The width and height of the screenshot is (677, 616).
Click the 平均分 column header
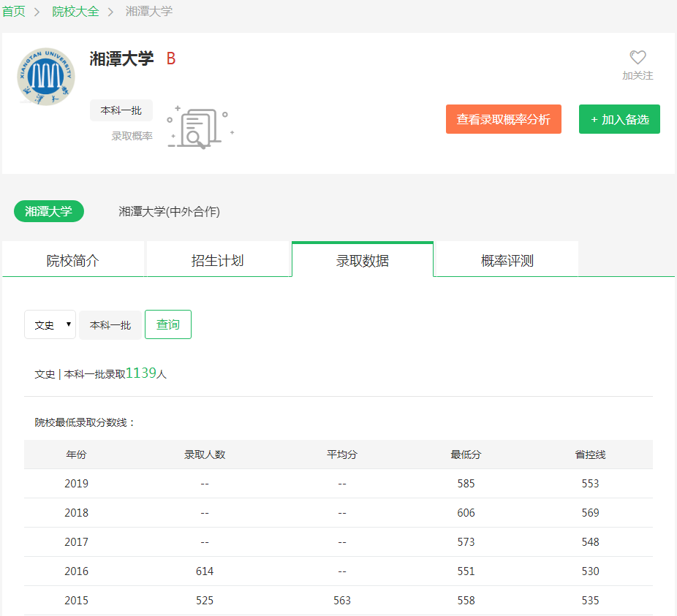click(x=342, y=455)
